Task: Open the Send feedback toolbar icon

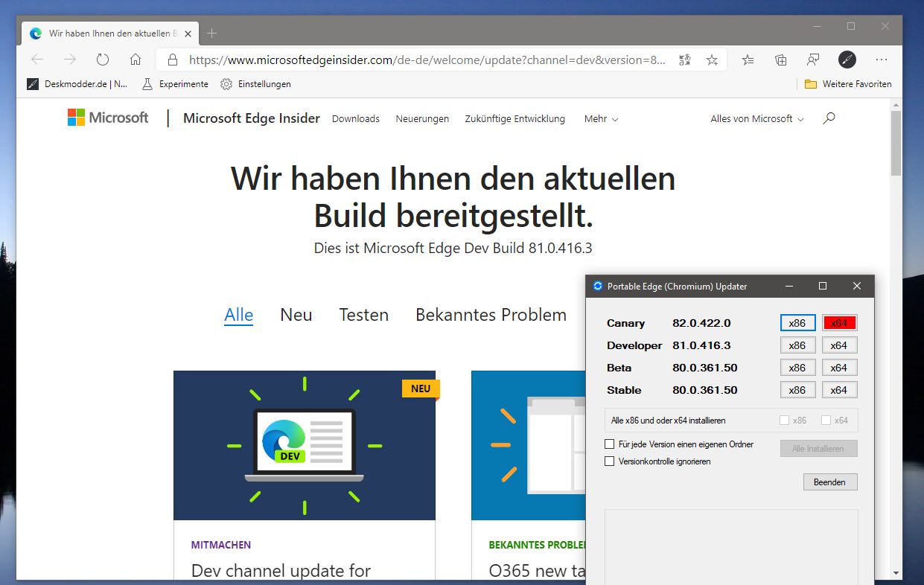Action: coord(814,60)
